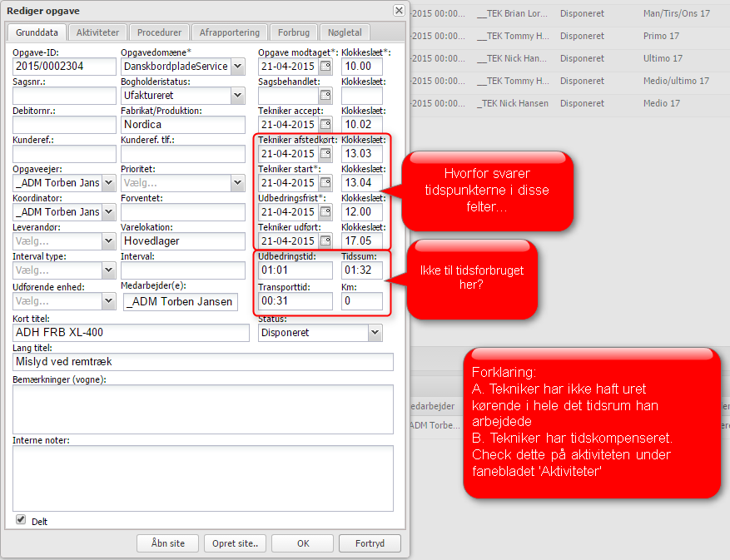This screenshot has width=730, height=560.
Task: Open calendar picker for Tekniker accept
Action: click(325, 125)
